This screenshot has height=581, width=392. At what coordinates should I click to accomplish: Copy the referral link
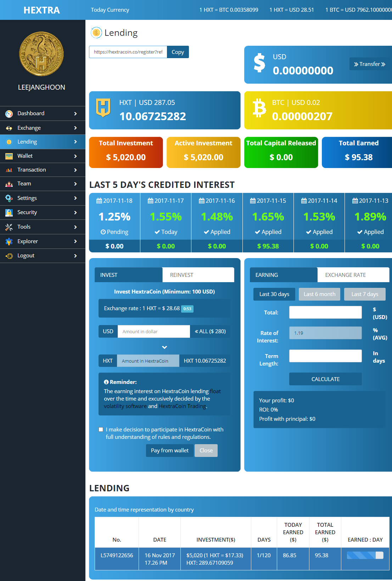(178, 52)
